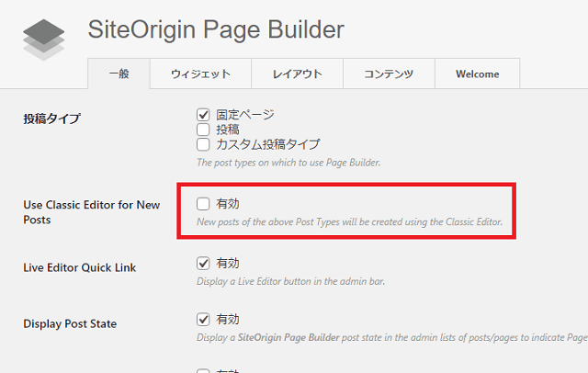Click the SiteOrigin Page Builder heading
This screenshot has width=588, height=373.
[x=216, y=30]
